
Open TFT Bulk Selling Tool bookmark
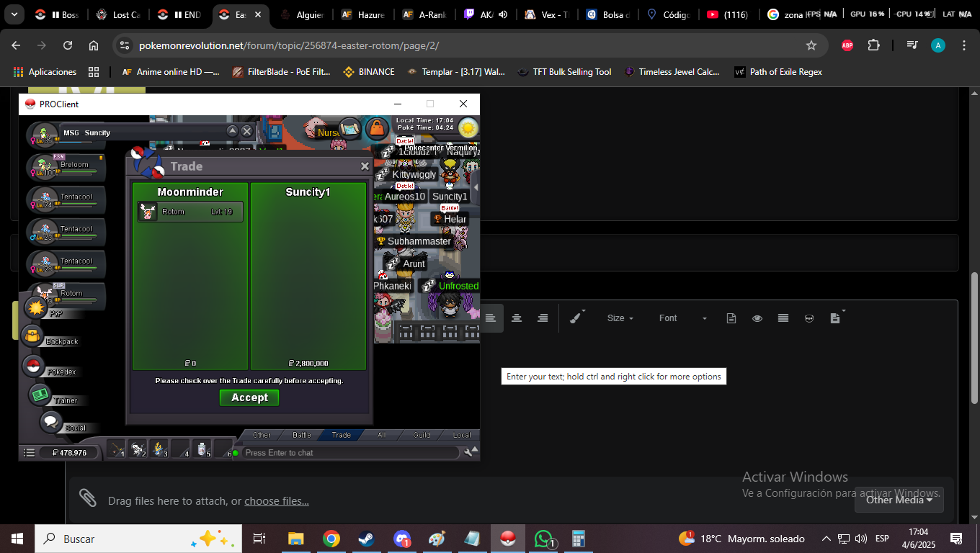(x=564, y=72)
